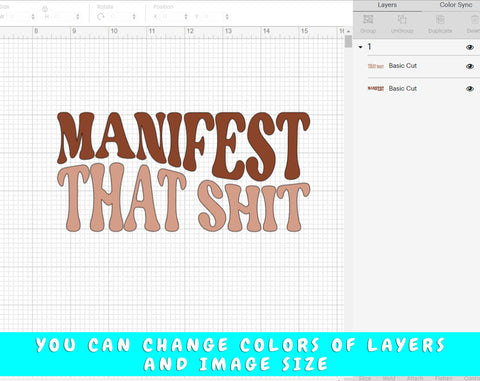Hide the light tan Basic Cut layer
Viewport: 480px width, 381px height.
coord(470,66)
